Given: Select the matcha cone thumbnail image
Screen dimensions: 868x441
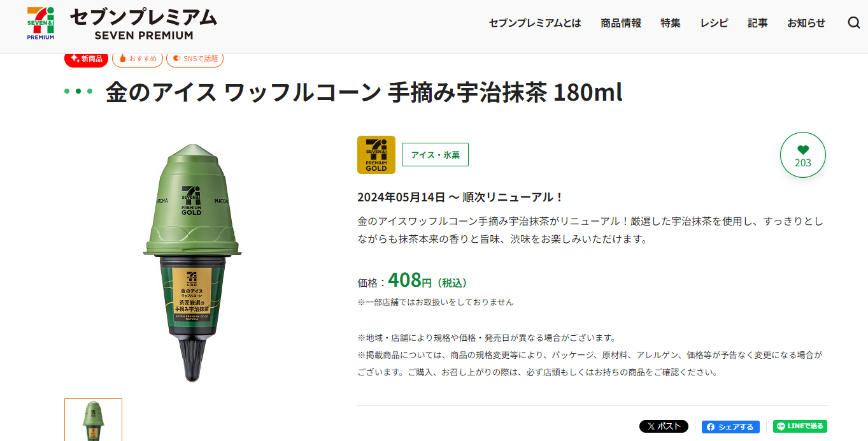Looking at the screenshot, I should (93, 420).
